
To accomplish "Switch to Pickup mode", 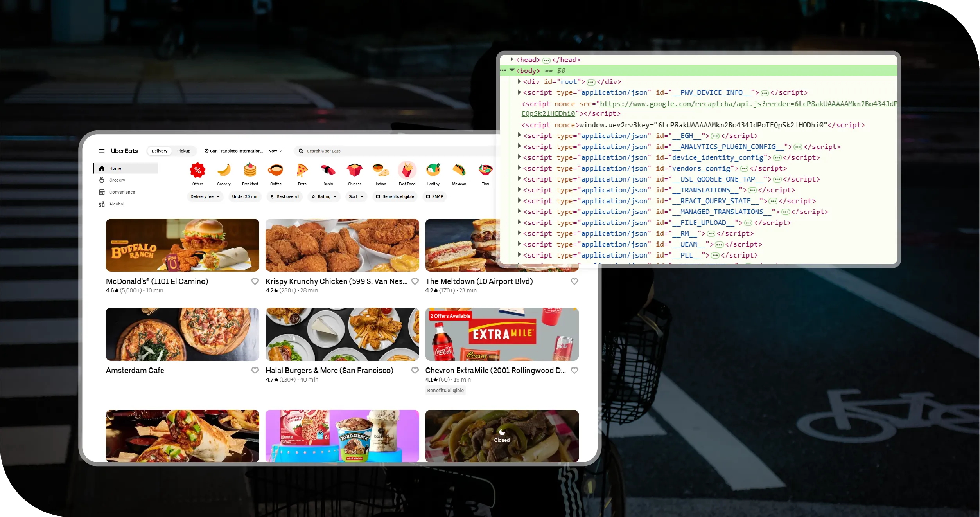I will coord(183,151).
